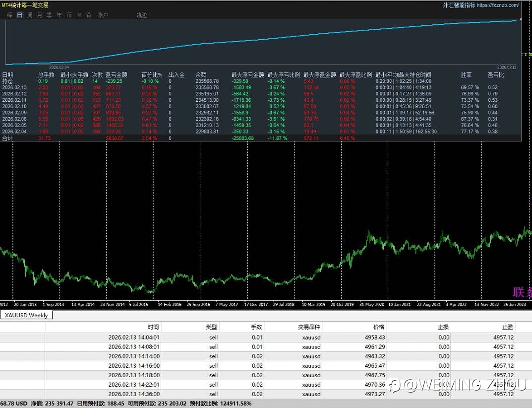Switch to the 日 daily statistics view
532x408 pixels.
click(20, 15)
